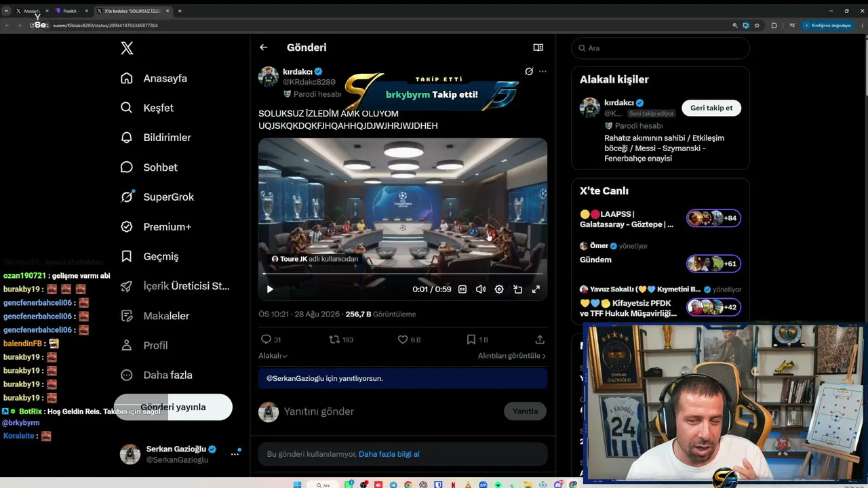Open Alıntıları görüntüle quotes link
This screenshot has height=488, width=868.
512,356
